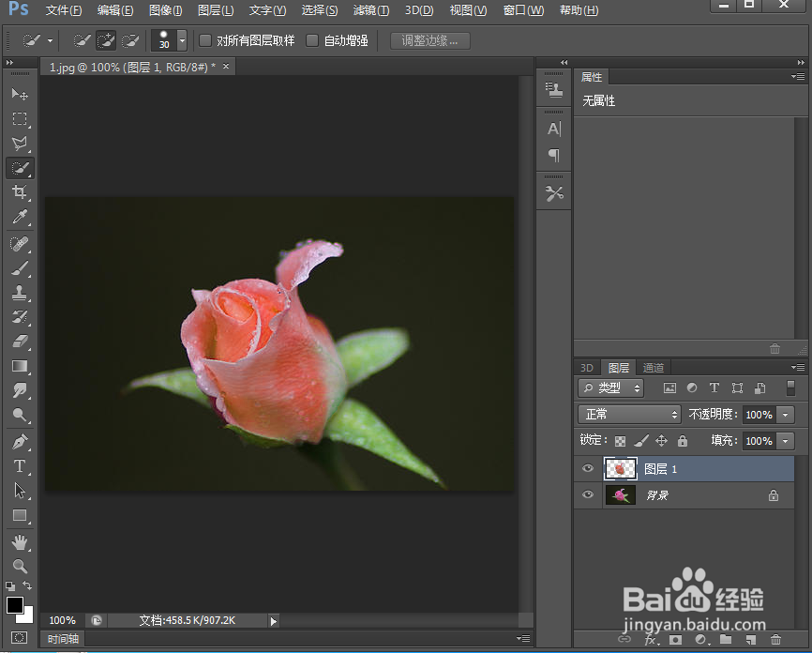Image resolution: width=812 pixels, height=653 pixels.
Task: Select the Pen tool
Action: click(x=20, y=442)
